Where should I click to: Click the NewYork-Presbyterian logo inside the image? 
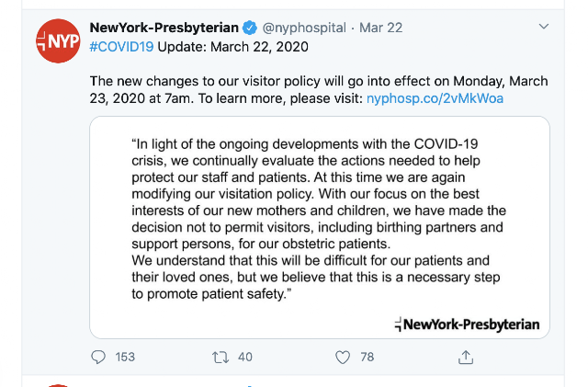[468, 324]
